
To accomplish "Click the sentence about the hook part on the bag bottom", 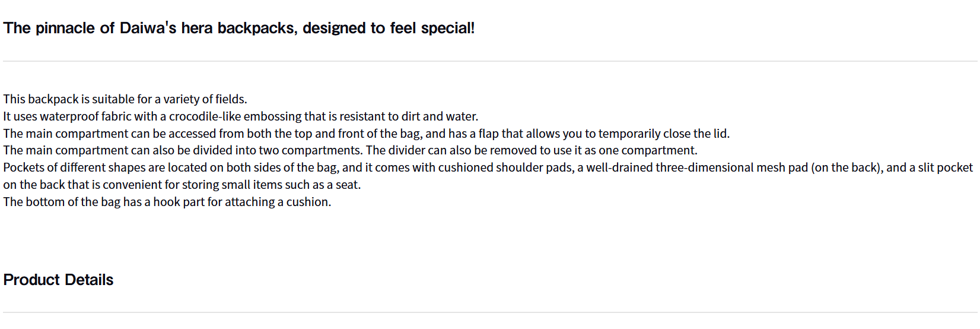I will tap(167, 202).
